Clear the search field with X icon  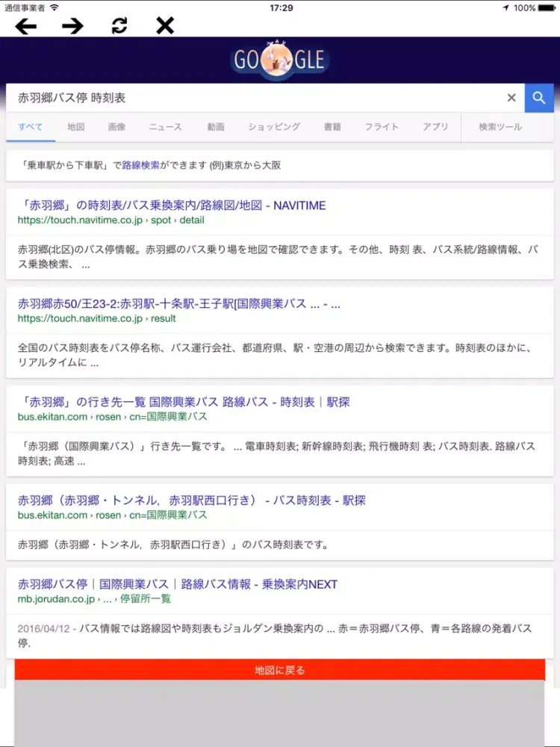point(511,98)
